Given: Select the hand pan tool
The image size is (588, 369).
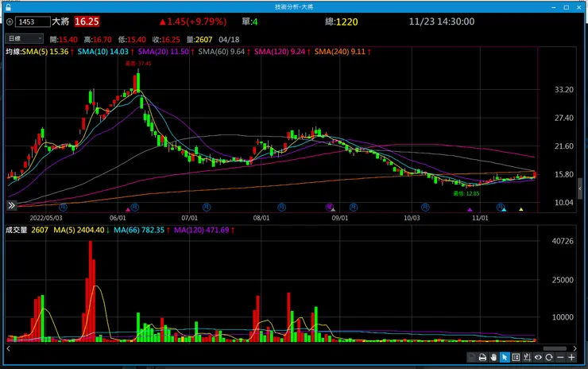Looking at the screenshot, I should point(493,357).
